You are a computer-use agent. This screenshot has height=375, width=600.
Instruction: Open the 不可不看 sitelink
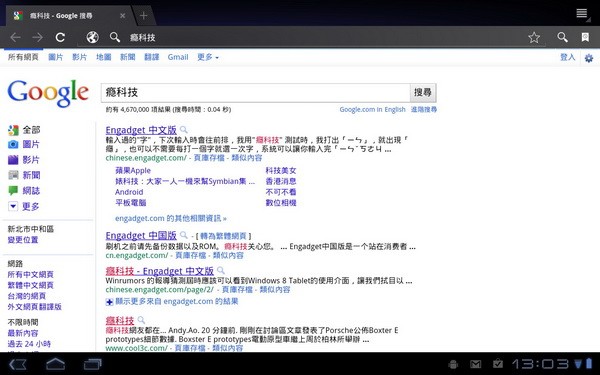pos(281,192)
